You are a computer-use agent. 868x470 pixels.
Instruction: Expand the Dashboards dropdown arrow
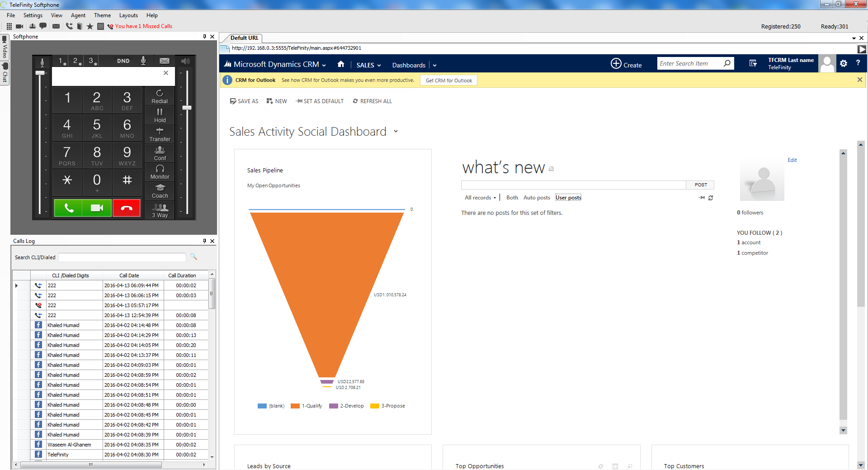435,65
